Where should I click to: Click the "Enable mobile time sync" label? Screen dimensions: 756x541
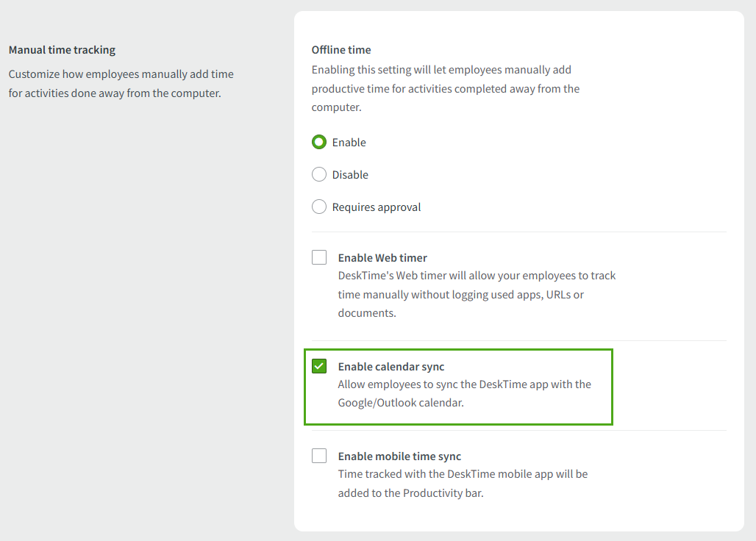(x=399, y=456)
